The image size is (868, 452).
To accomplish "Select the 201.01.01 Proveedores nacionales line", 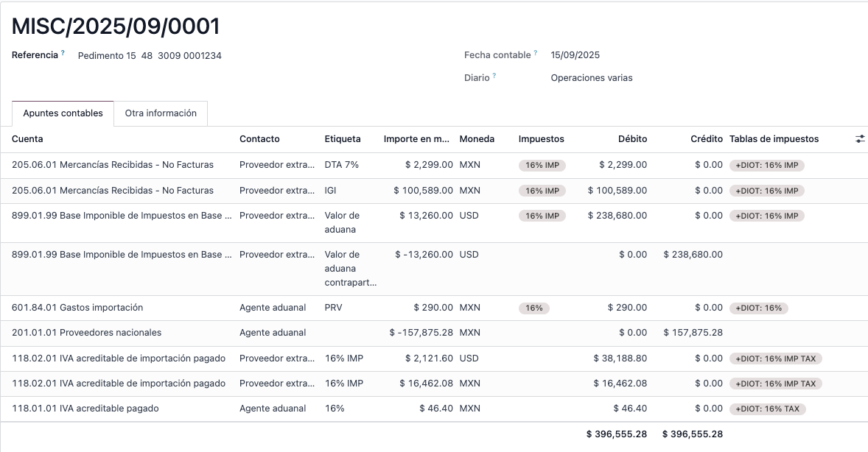I will pyautogui.click(x=86, y=333).
